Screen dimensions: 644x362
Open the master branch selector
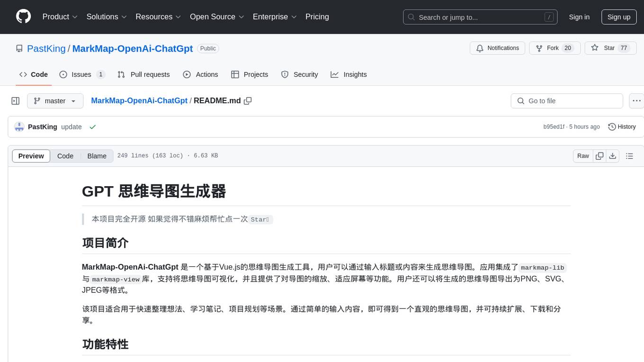click(x=55, y=101)
